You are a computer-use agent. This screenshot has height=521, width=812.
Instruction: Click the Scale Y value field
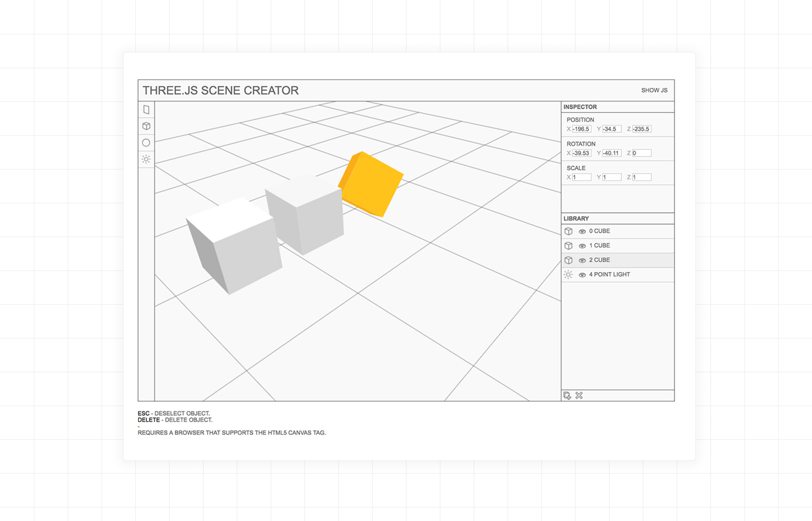[612, 177]
